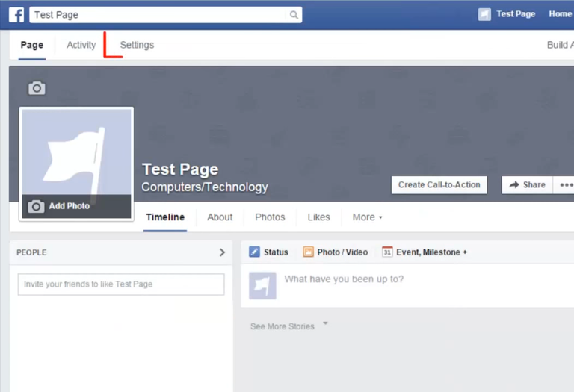Expand the People panel chevron
This screenshot has height=392, width=574.
tap(222, 252)
